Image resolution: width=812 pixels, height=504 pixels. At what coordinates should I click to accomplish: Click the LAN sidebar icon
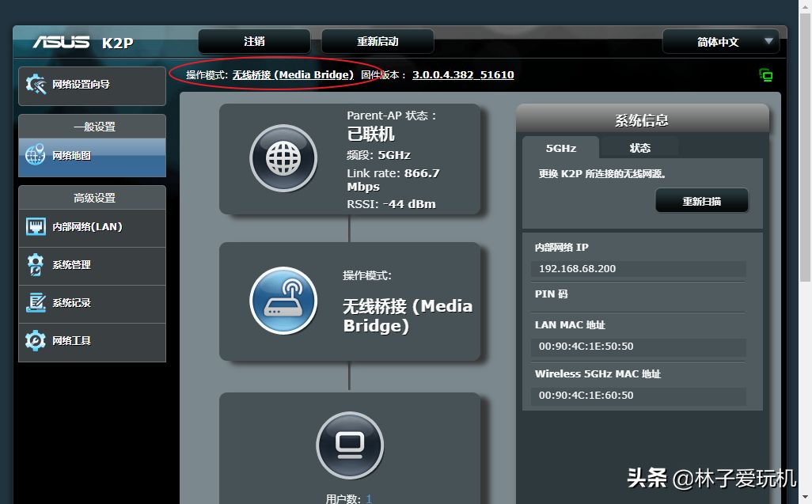click(x=36, y=227)
